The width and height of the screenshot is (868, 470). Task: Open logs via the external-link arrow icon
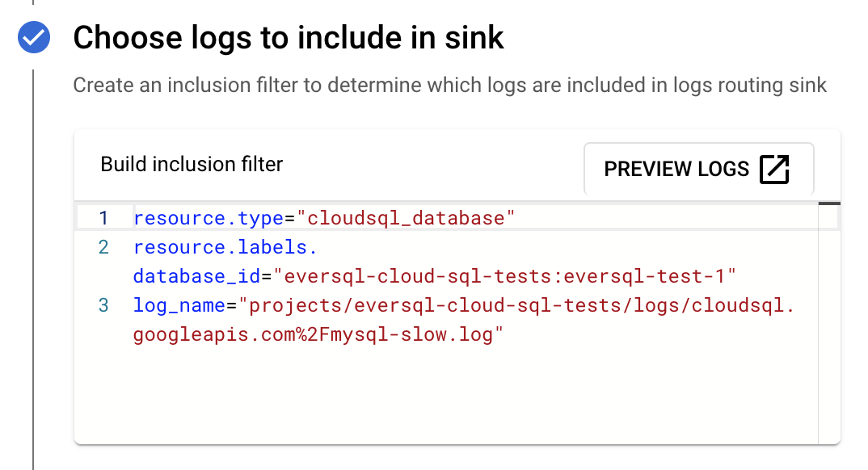coord(774,170)
